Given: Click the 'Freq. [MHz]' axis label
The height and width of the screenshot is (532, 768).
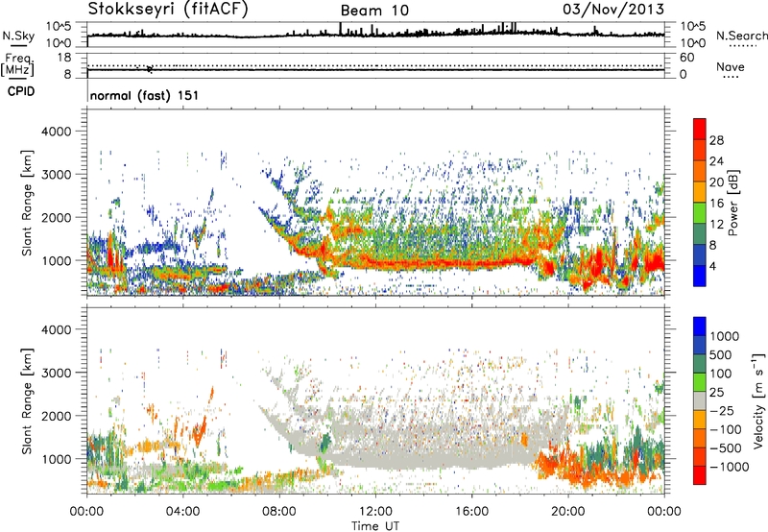Looking at the screenshot, I should [17, 65].
